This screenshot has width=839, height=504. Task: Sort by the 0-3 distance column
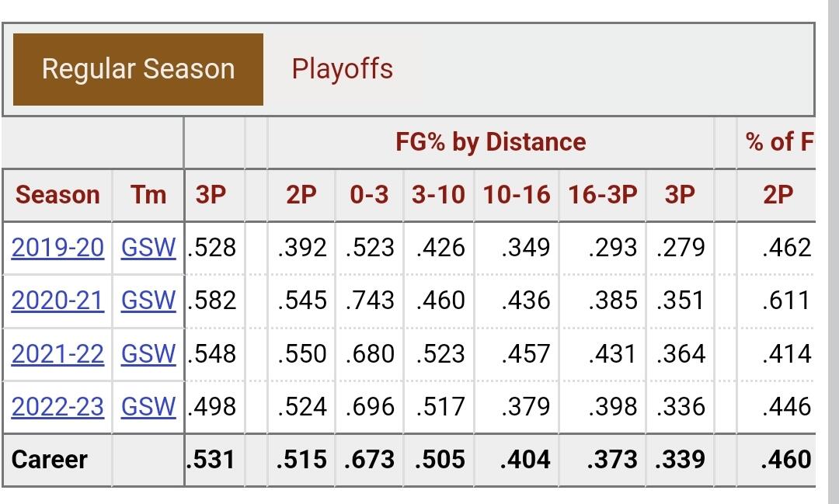click(369, 194)
